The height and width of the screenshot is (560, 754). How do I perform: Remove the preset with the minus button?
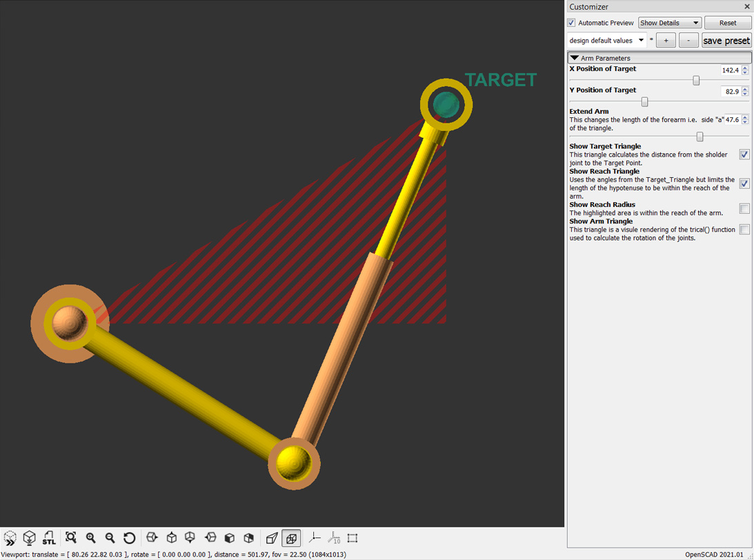point(688,41)
